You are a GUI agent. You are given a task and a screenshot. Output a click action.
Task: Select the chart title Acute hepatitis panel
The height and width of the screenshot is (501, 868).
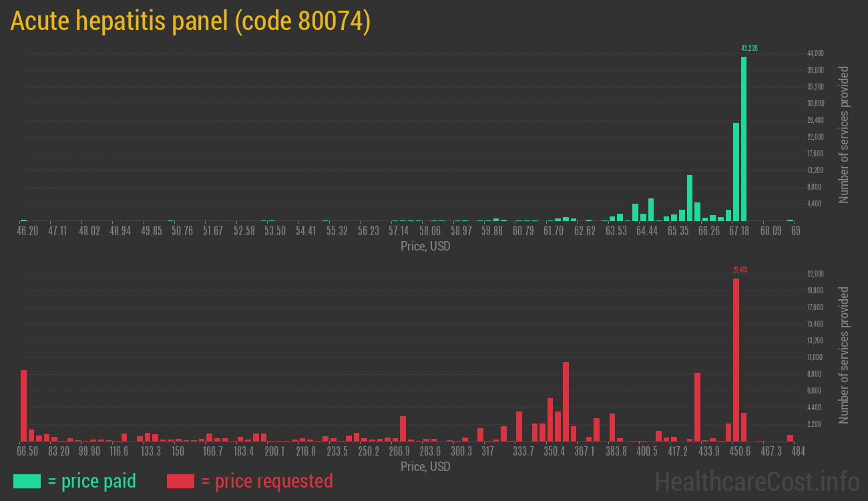(190, 21)
